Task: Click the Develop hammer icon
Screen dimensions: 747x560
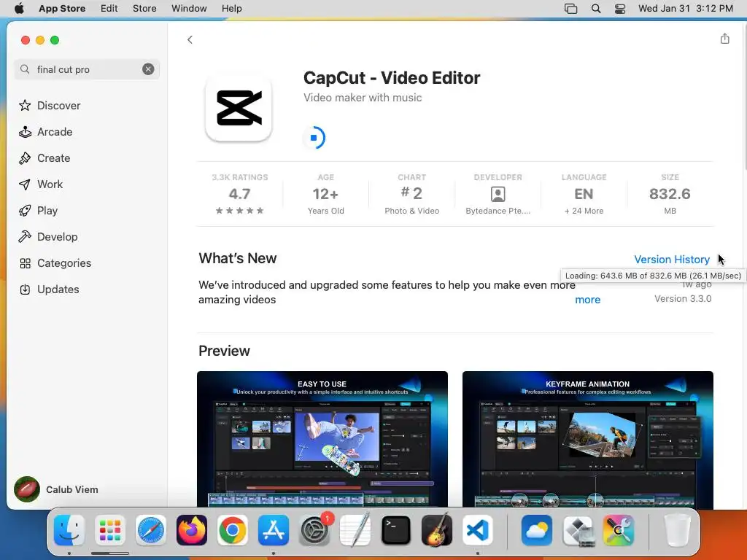Action: click(x=25, y=237)
